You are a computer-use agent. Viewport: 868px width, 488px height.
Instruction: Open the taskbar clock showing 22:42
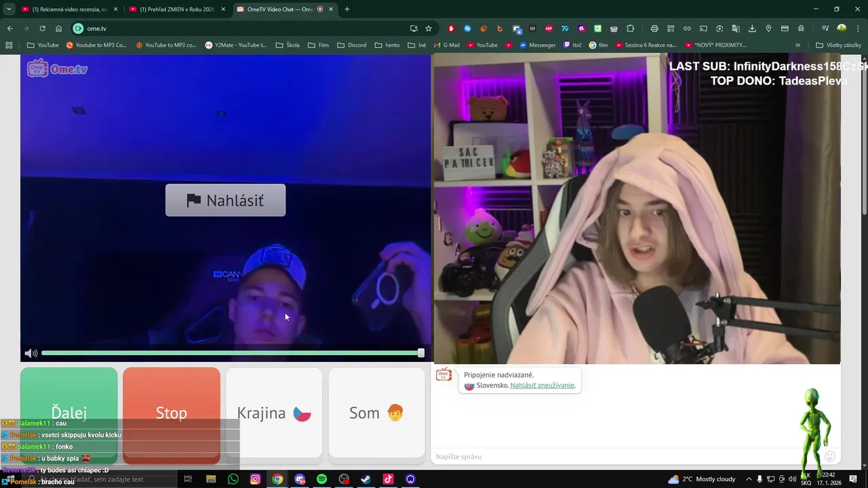click(x=828, y=479)
